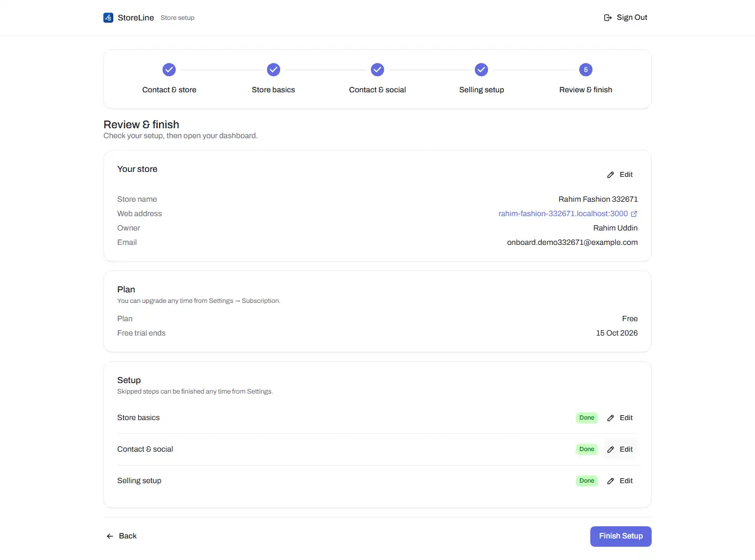Click the external link icon beside web address
Image resolution: width=755 pixels, height=560 pixels.
634,214
